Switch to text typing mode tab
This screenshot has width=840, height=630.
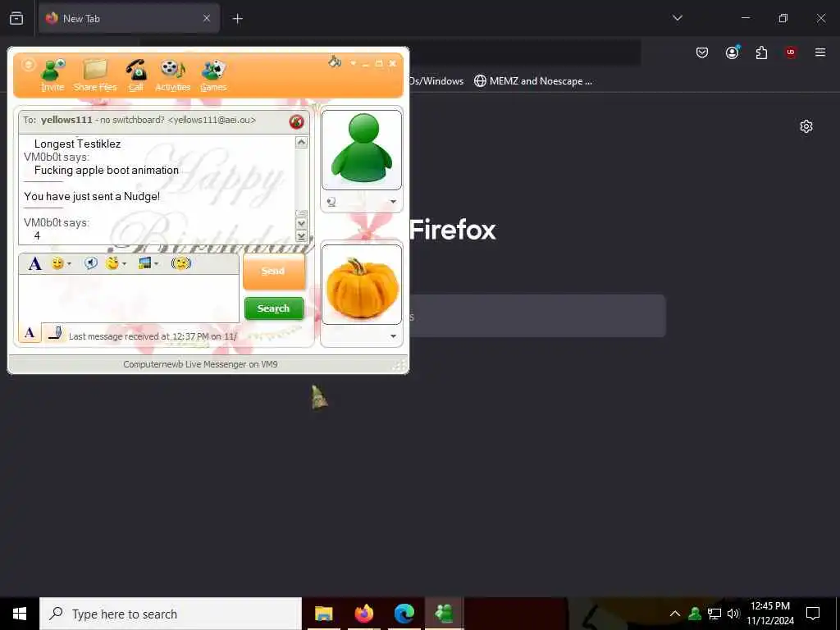pyautogui.click(x=30, y=333)
